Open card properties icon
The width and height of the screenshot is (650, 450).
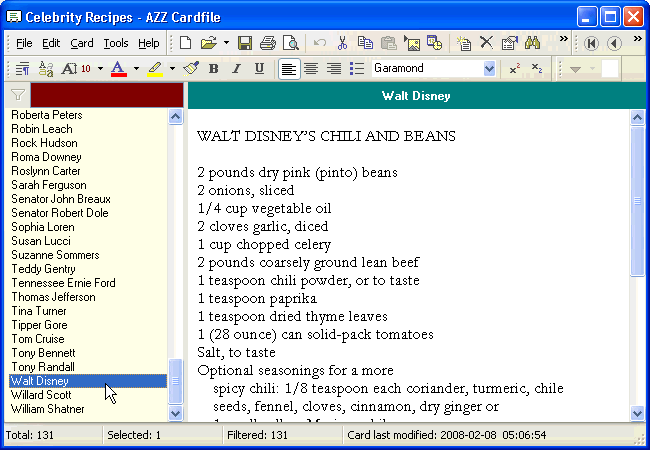point(509,43)
